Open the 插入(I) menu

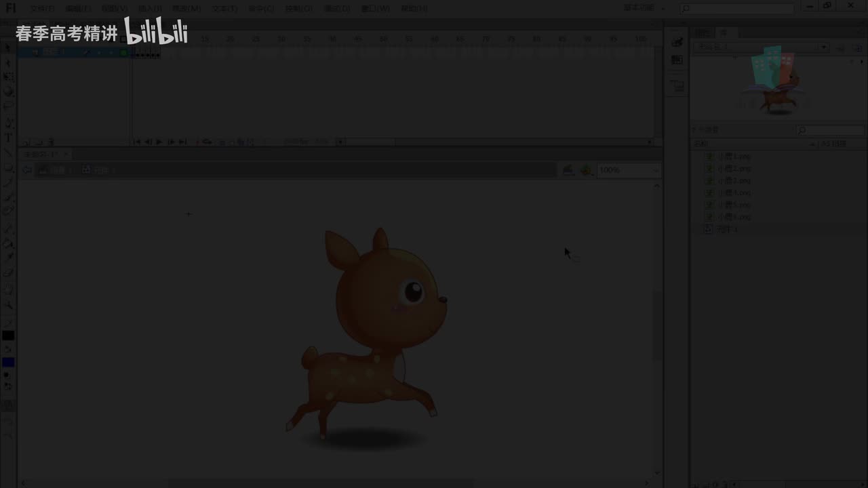coord(150,8)
